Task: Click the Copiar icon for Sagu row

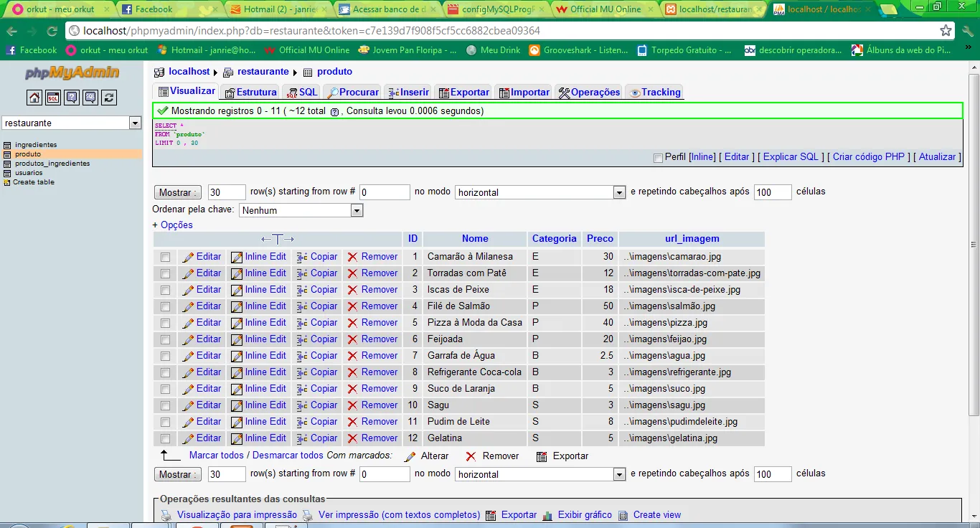Action: pos(302,405)
